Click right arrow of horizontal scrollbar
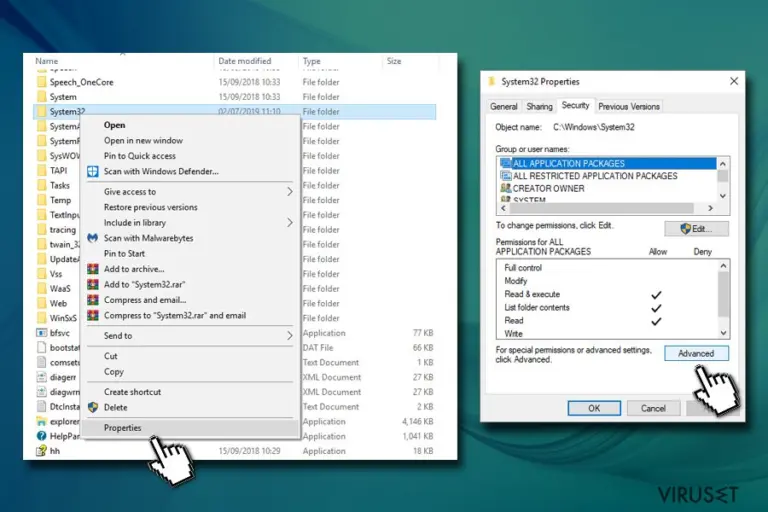The image size is (768, 512). click(x=710, y=208)
